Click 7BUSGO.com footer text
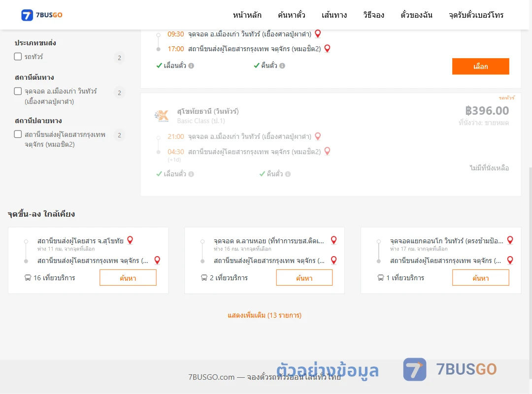The height and width of the screenshot is (394, 532). pos(265,377)
